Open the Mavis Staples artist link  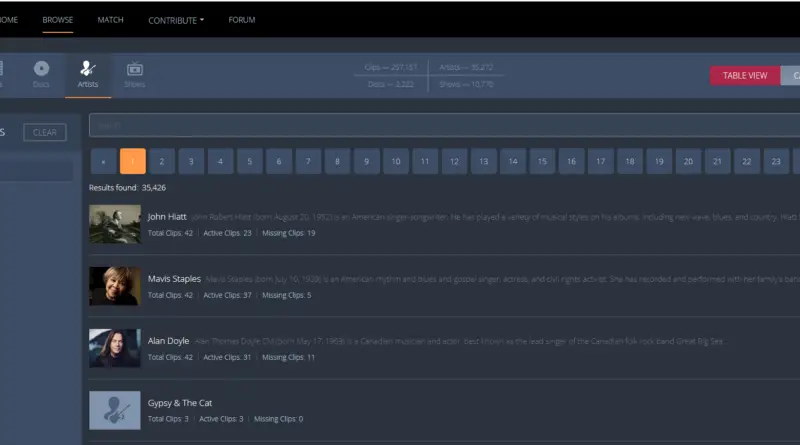pyautogui.click(x=174, y=279)
